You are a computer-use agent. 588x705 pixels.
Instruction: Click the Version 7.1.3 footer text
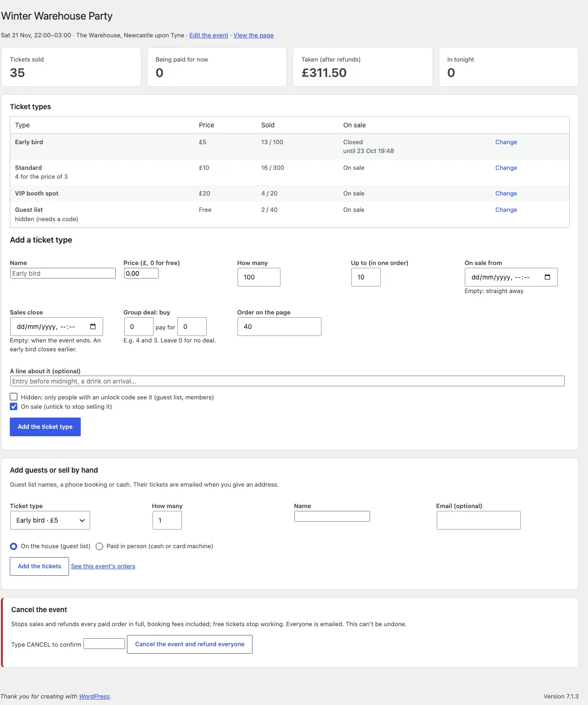coord(561,696)
